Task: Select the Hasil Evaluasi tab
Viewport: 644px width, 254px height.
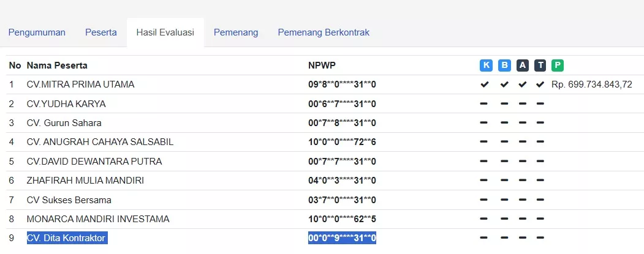Action: coord(165,32)
